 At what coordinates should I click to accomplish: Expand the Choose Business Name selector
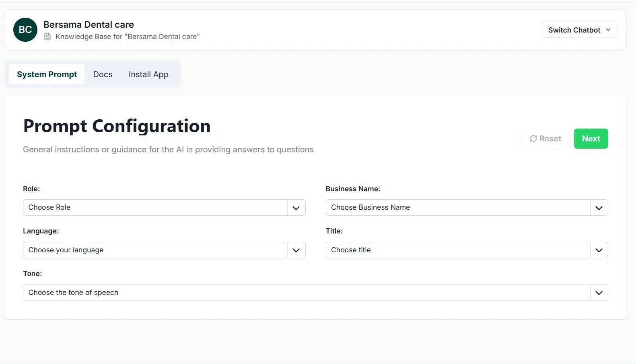[458, 208]
